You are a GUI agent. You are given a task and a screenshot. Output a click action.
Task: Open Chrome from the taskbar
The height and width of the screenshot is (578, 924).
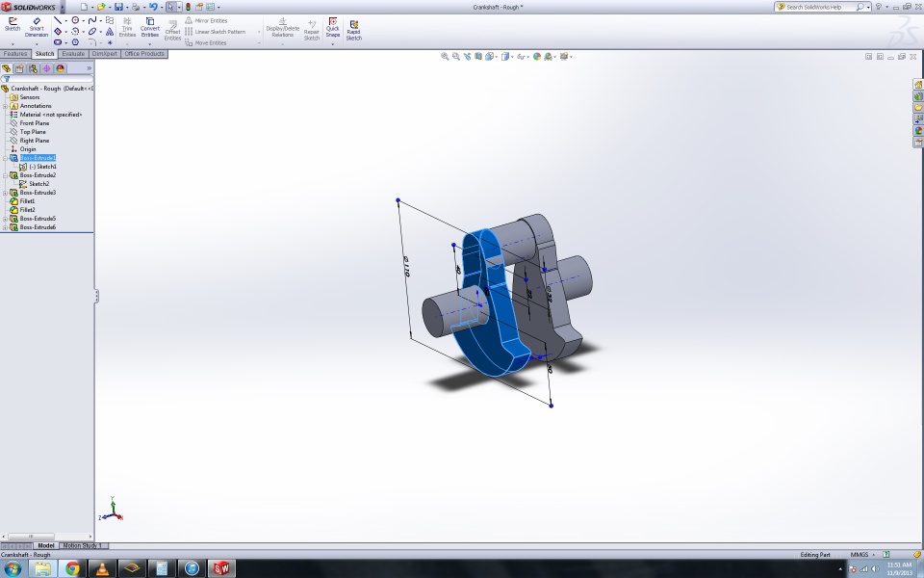(72, 568)
